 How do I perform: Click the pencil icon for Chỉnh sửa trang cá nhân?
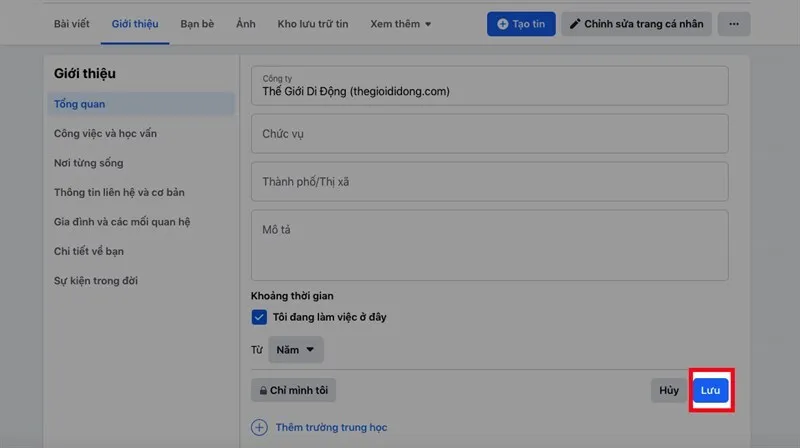(575, 24)
